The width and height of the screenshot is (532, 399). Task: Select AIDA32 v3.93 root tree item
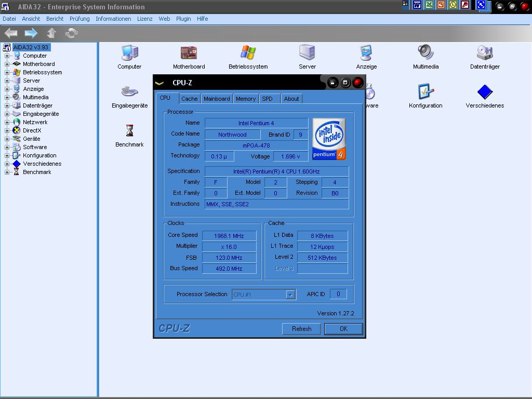(31, 47)
